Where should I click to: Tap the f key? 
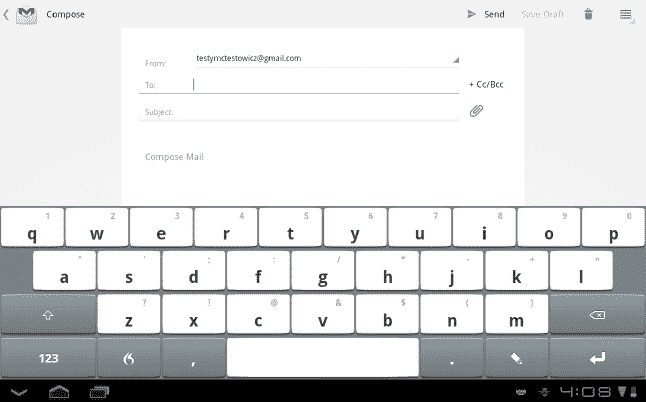(258, 271)
